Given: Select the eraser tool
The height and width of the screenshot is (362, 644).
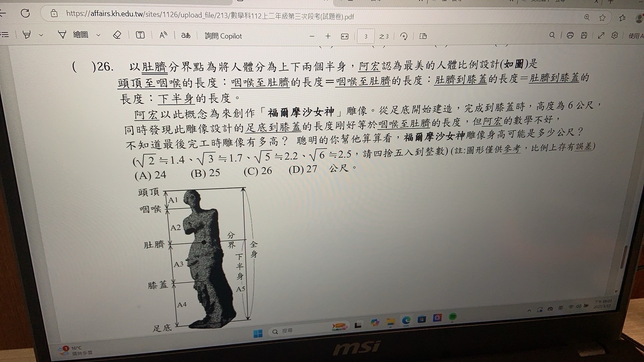Looking at the screenshot, I should click(x=117, y=35).
